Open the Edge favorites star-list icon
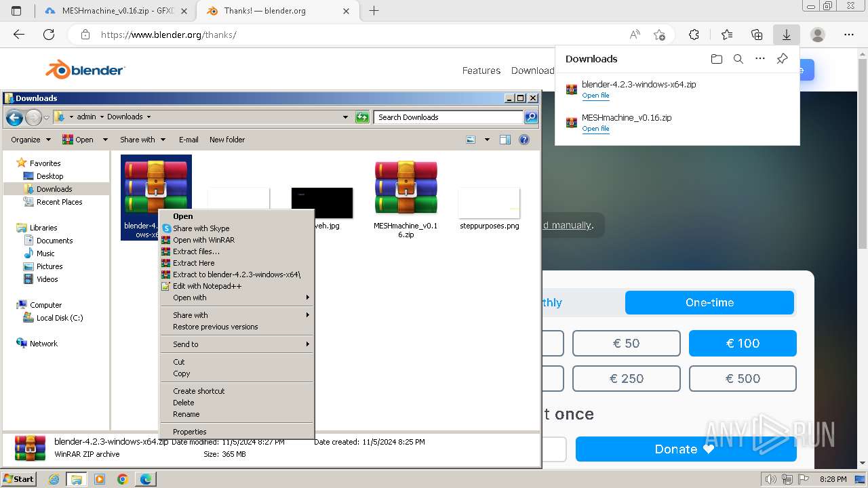The width and height of the screenshot is (868, 488). 727,35
